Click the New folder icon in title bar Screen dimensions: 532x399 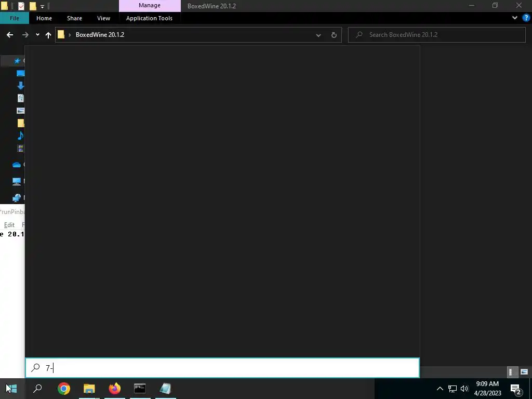pyautogui.click(x=33, y=6)
